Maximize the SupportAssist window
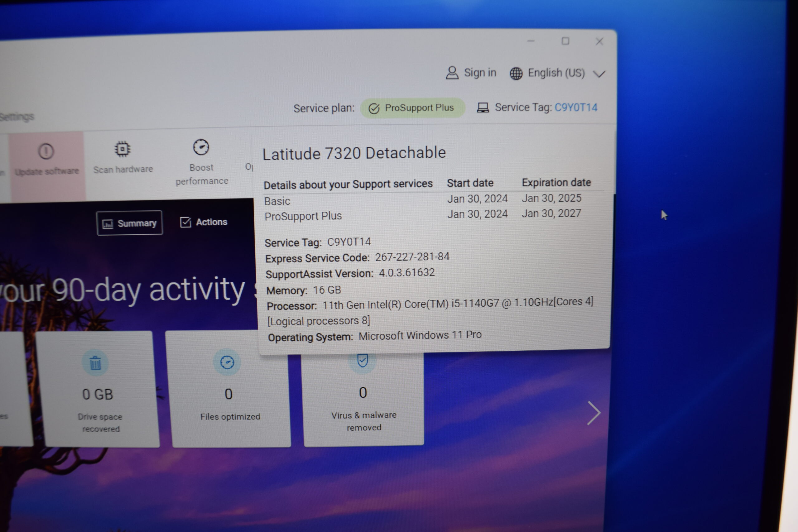Viewport: 798px width, 532px height. (x=565, y=41)
